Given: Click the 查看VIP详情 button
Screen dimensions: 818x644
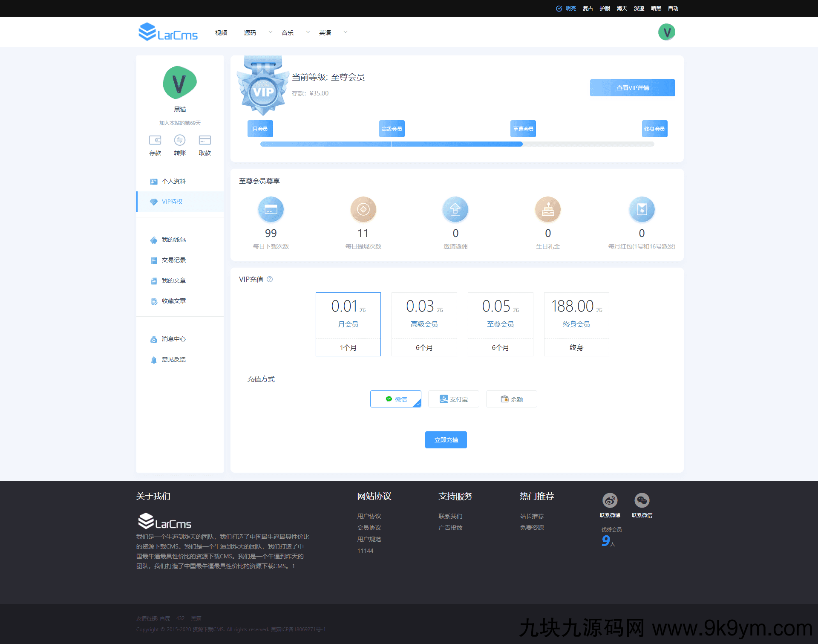Looking at the screenshot, I should [632, 87].
